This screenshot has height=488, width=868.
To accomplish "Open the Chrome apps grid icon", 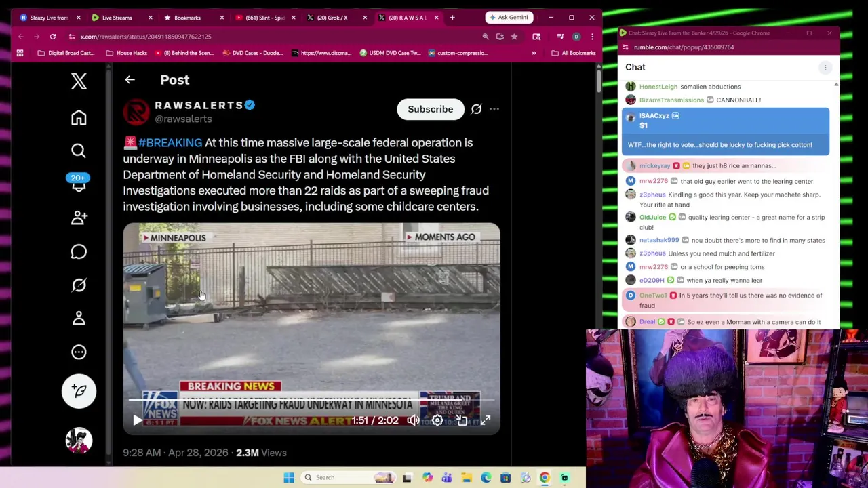I will (20, 53).
